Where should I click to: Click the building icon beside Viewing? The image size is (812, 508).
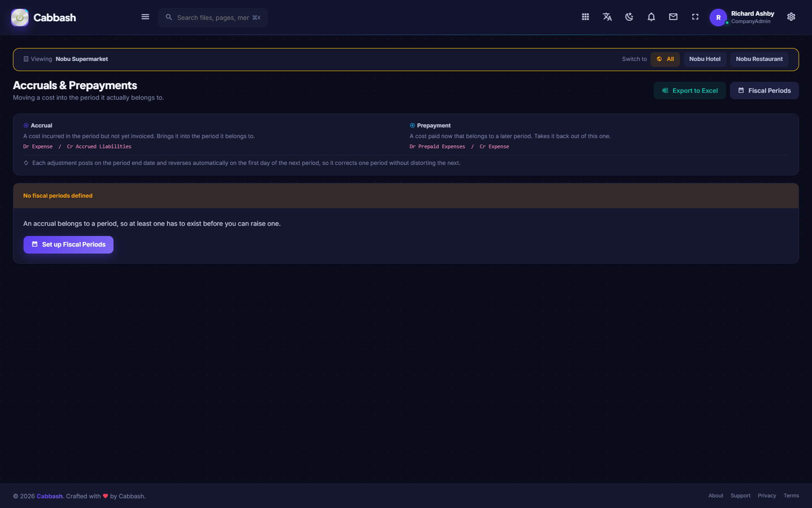pyautogui.click(x=26, y=59)
